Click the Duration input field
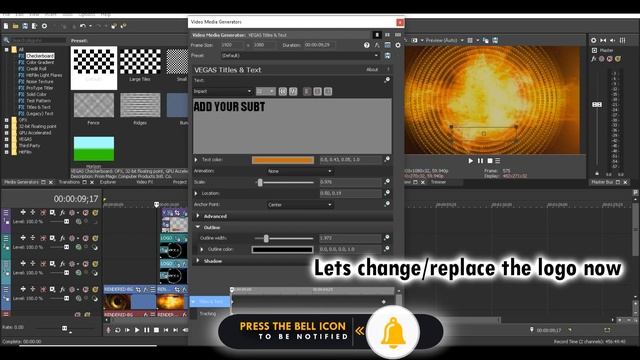This screenshot has height=360, width=640. 320,45
